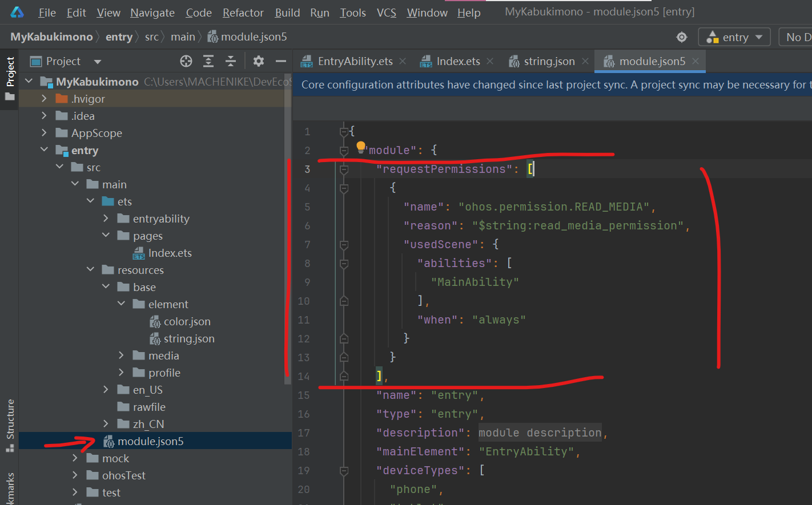Open Project panel gear options
The width and height of the screenshot is (812, 505).
(x=259, y=61)
